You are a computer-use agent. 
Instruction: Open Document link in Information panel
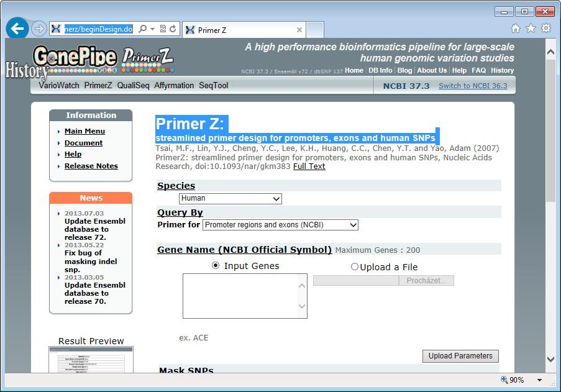pos(83,143)
